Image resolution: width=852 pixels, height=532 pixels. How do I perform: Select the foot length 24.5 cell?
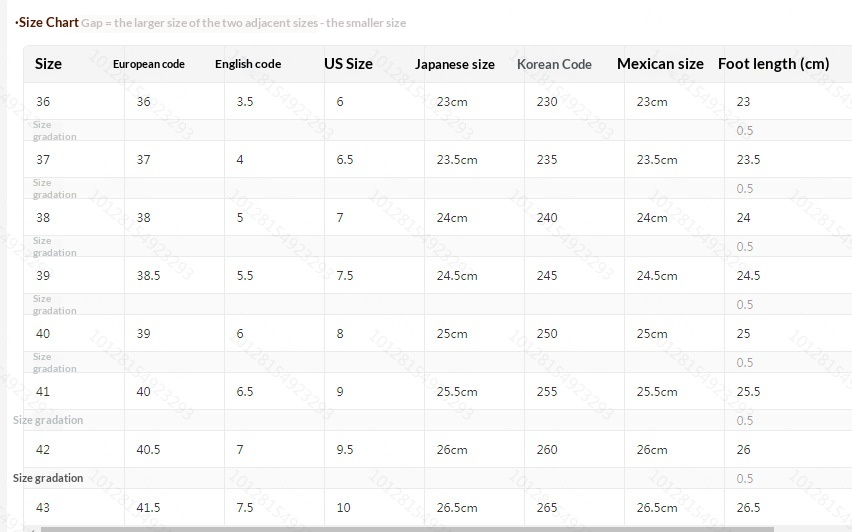(748, 276)
